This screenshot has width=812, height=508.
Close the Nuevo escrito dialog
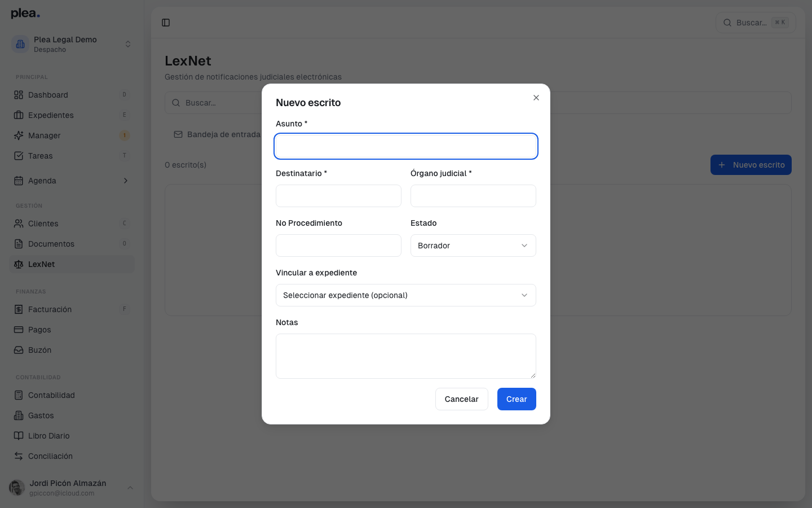pos(536,98)
